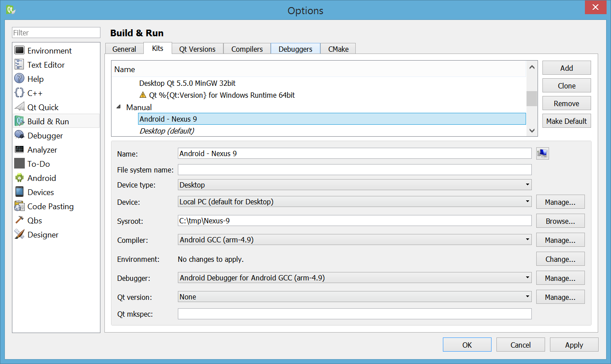Open the Qt version dropdown
Viewport: 611px width, 364px height.
[354, 297]
